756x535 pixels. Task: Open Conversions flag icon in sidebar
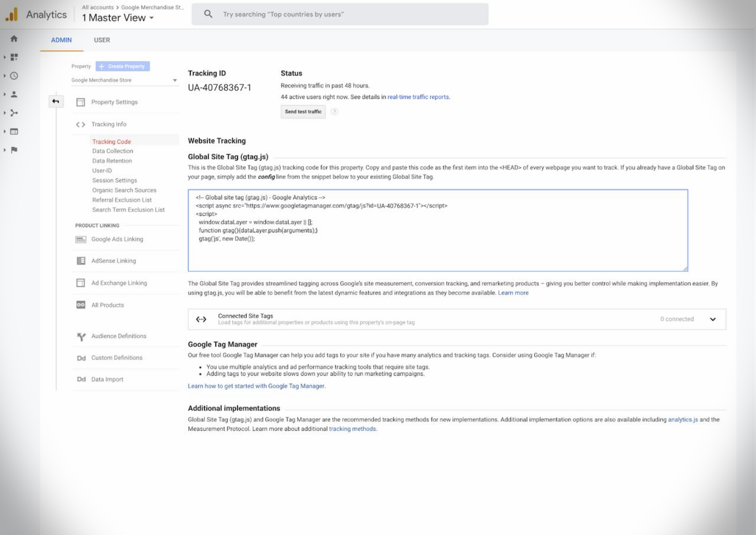14,150
